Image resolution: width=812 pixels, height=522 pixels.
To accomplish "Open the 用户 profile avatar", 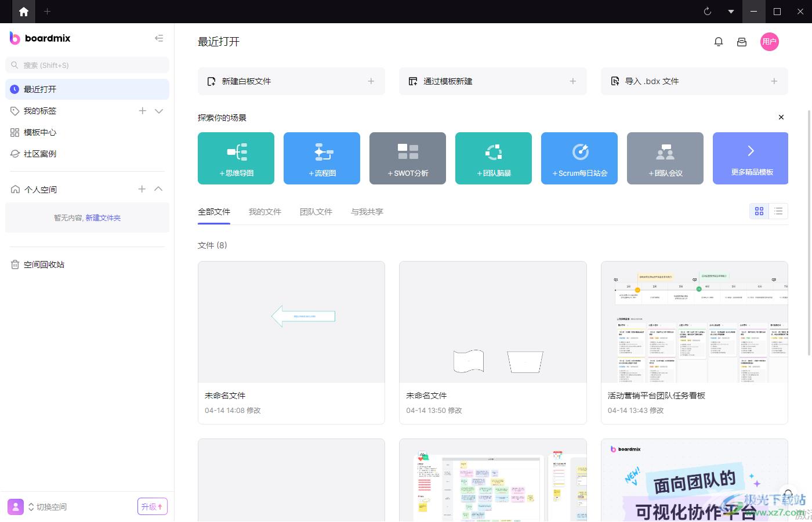I will coord(770,42).
